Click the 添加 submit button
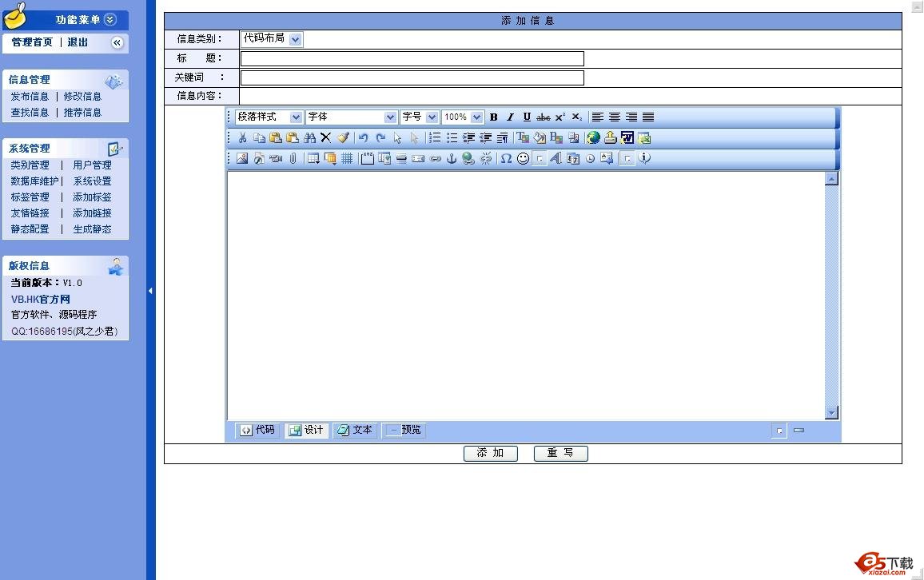 (490, 453)
